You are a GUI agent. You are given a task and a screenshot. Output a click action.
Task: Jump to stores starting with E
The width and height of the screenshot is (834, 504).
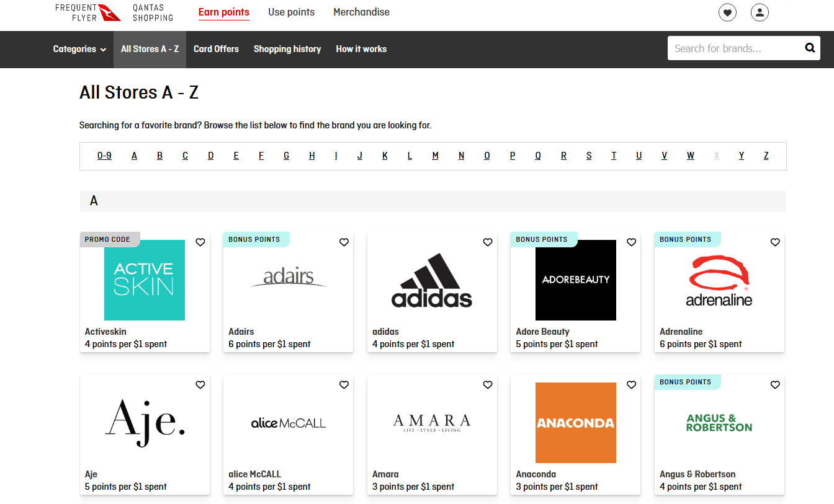pos(236,156)
